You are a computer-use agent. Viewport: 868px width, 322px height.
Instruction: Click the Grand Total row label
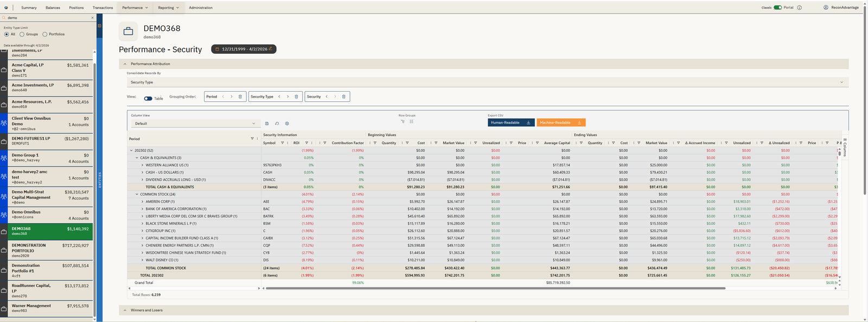pos(144,282)
